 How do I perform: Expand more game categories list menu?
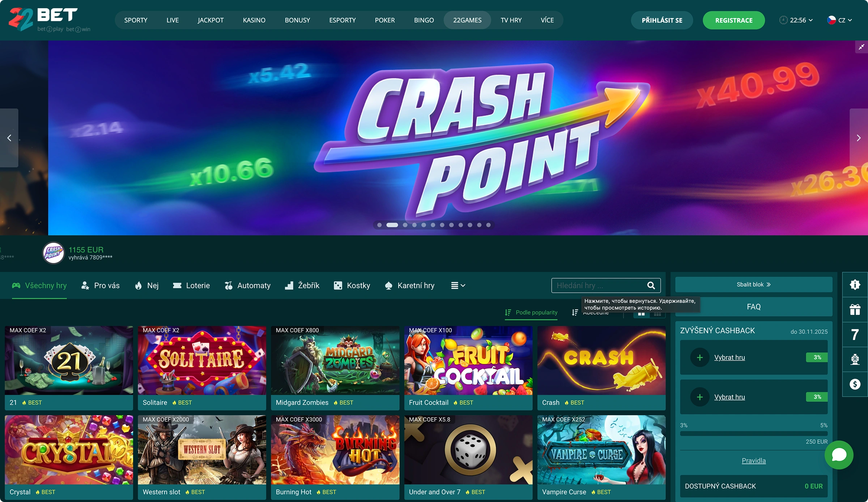(x=458, y=285)
